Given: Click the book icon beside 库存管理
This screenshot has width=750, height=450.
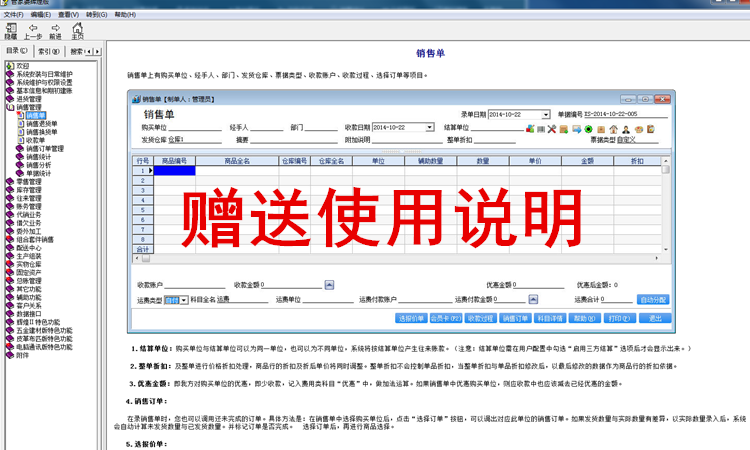Looking at the screenshot, I should pos(11,189).
